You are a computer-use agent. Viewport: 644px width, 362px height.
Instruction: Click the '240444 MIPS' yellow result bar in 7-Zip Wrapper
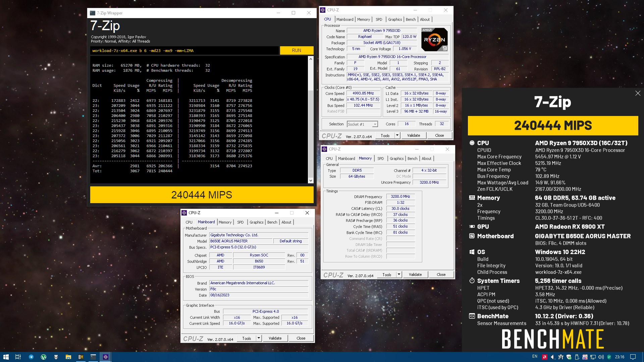[202, 195]
